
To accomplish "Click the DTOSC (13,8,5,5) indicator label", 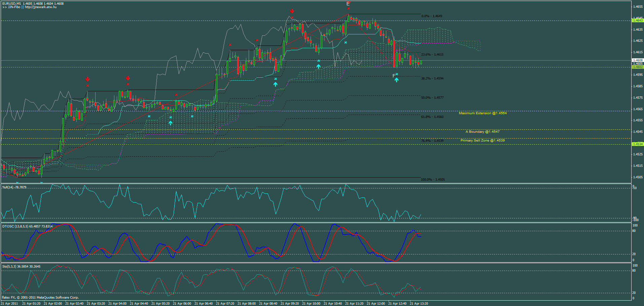I will 20,227.
